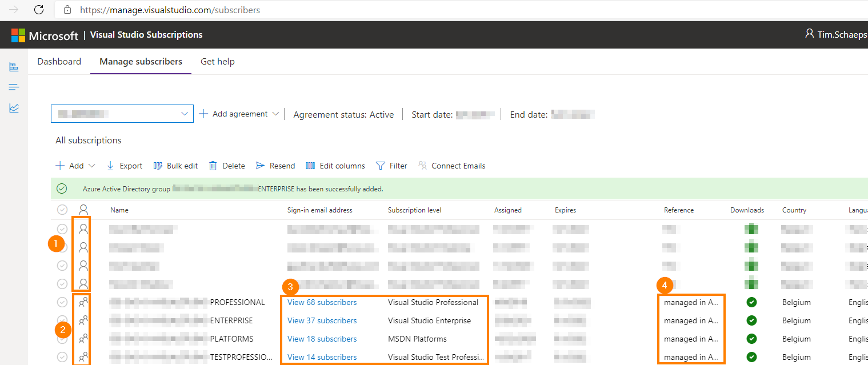Click the Reference column header

679,210
